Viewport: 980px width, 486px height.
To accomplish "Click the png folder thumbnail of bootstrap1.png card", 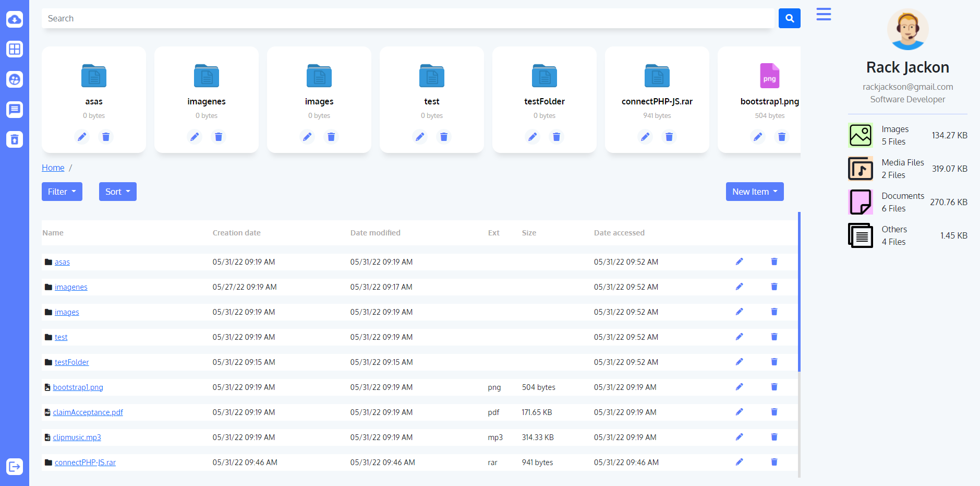I will coord(769,76).
